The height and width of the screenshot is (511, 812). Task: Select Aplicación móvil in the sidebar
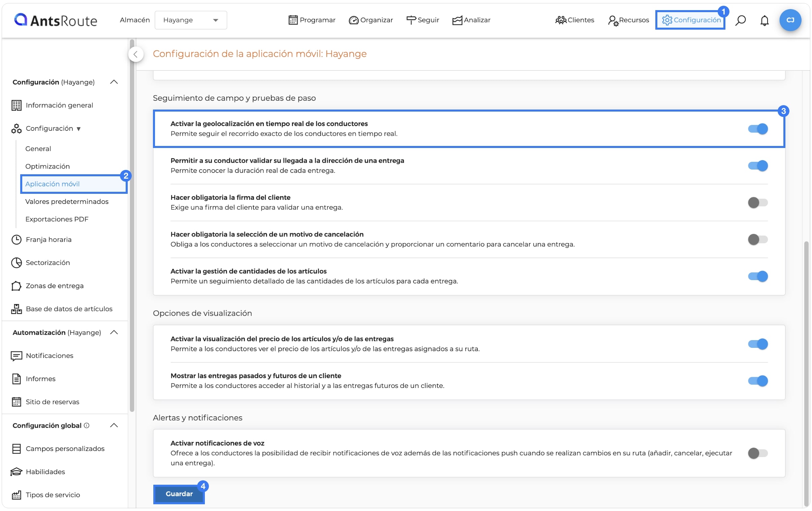tap(73, 184)
